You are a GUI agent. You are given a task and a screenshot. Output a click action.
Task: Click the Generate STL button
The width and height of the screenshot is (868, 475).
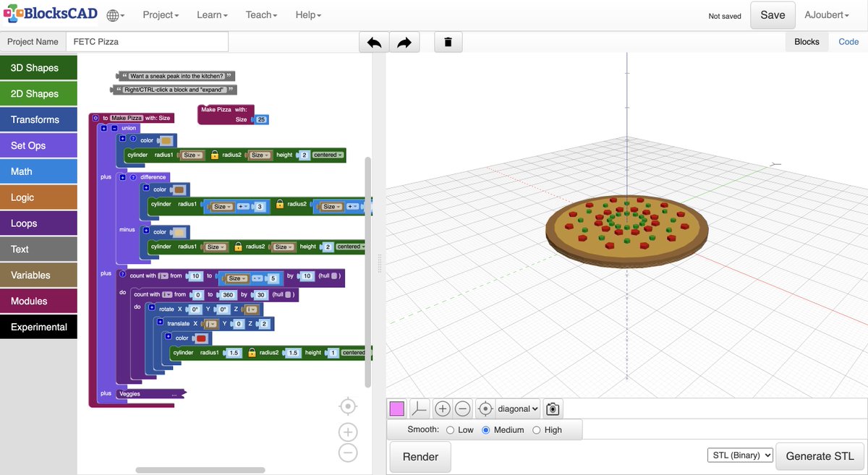coord(820,455)
